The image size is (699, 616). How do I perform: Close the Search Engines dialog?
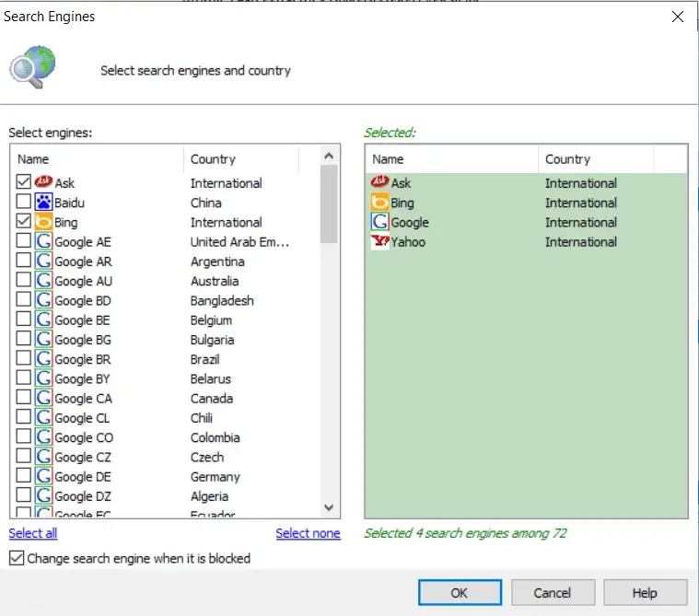pyautogui.click(x=678, y=17)
